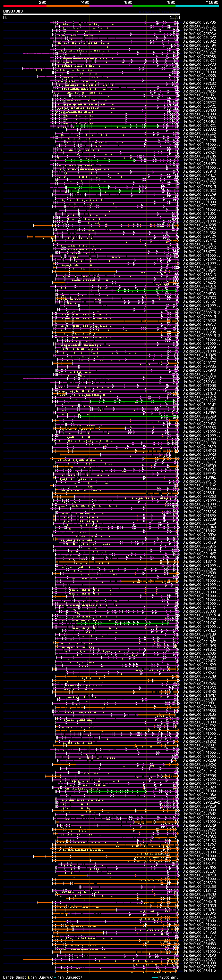Select hit label UniRef100_A7T058

199,386
